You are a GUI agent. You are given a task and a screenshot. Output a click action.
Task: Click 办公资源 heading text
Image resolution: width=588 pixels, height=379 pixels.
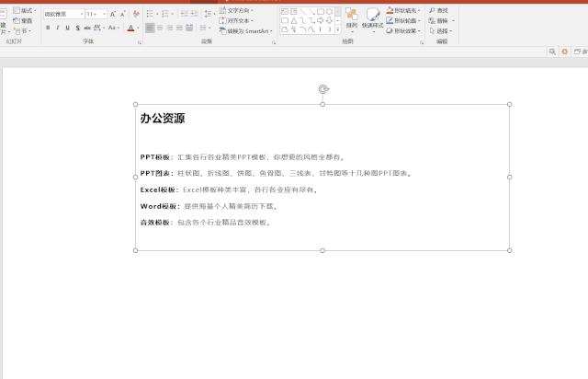pyautogui.click(x=163, y=119)
